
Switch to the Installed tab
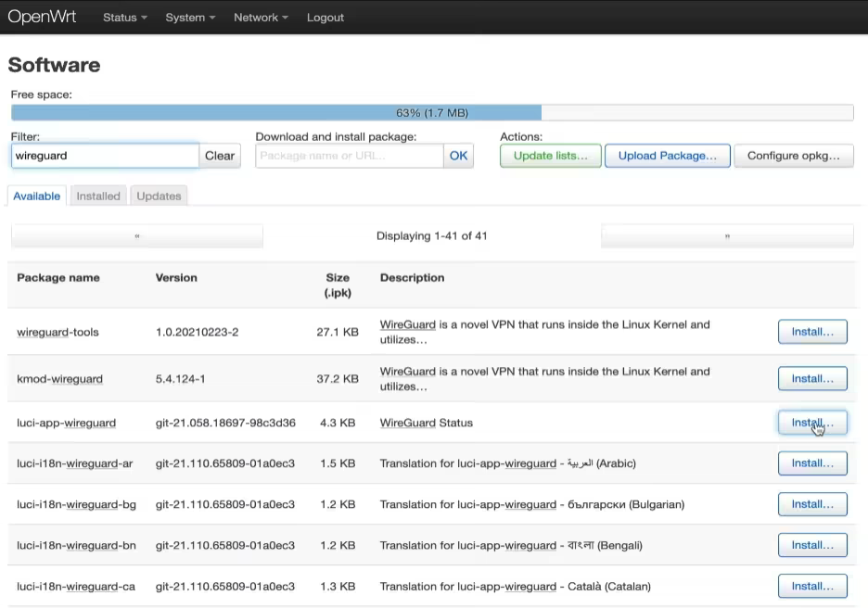tap(98, 196)
